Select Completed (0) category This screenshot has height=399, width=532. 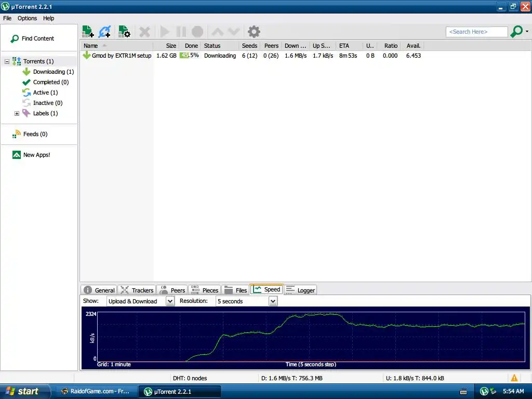coord(46,82)
